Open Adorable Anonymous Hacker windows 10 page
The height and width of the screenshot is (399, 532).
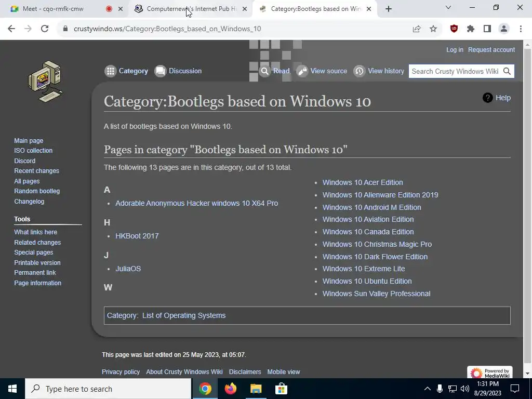click(196, 203)
